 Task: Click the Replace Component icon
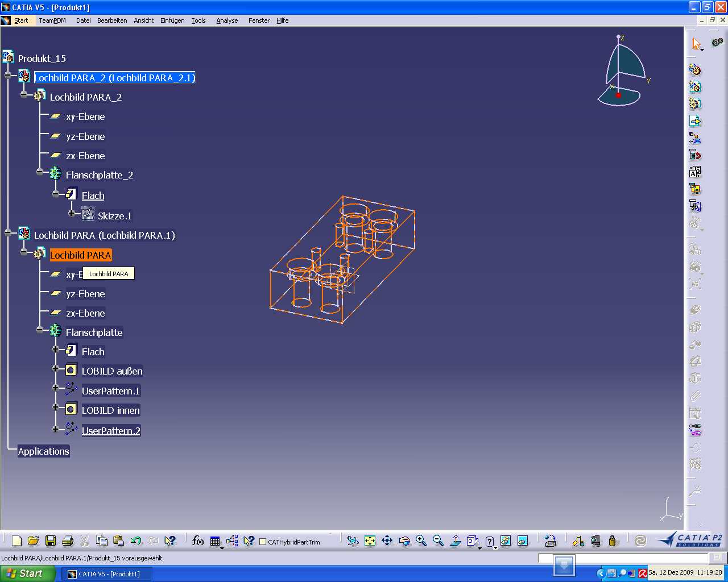[x=695, y=138]
